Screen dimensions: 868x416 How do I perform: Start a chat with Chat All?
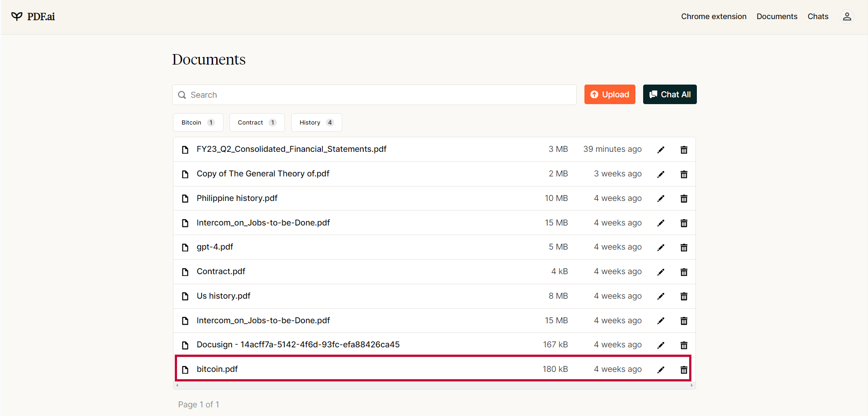(x=670, y=95)
